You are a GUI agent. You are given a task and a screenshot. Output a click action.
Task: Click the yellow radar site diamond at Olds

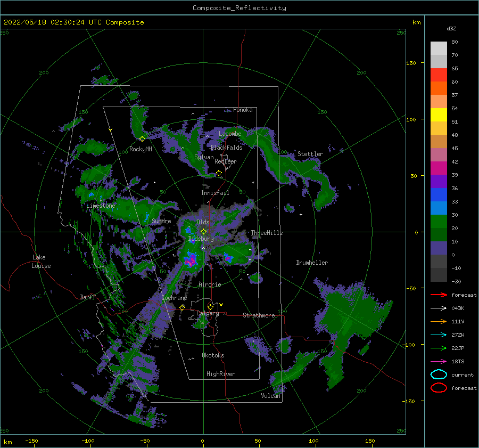[x=203, y=232]
